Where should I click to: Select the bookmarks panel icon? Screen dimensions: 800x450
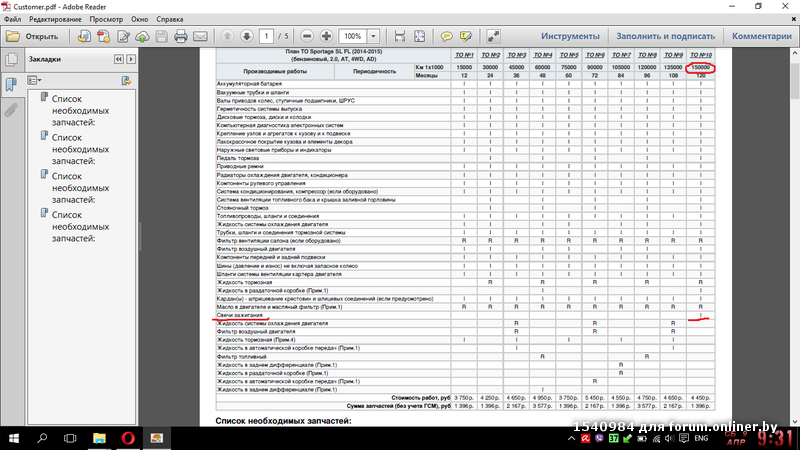[11, 84]
